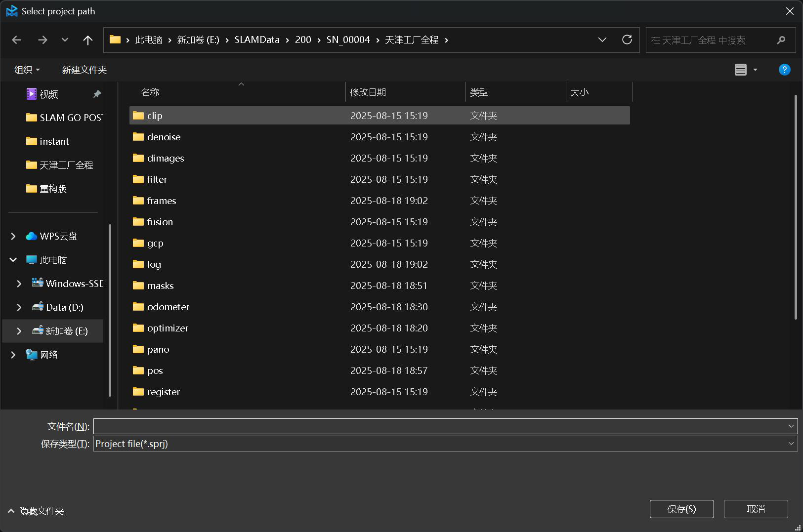Expand 新加卷 (E:) drive node

click(19, 331)
